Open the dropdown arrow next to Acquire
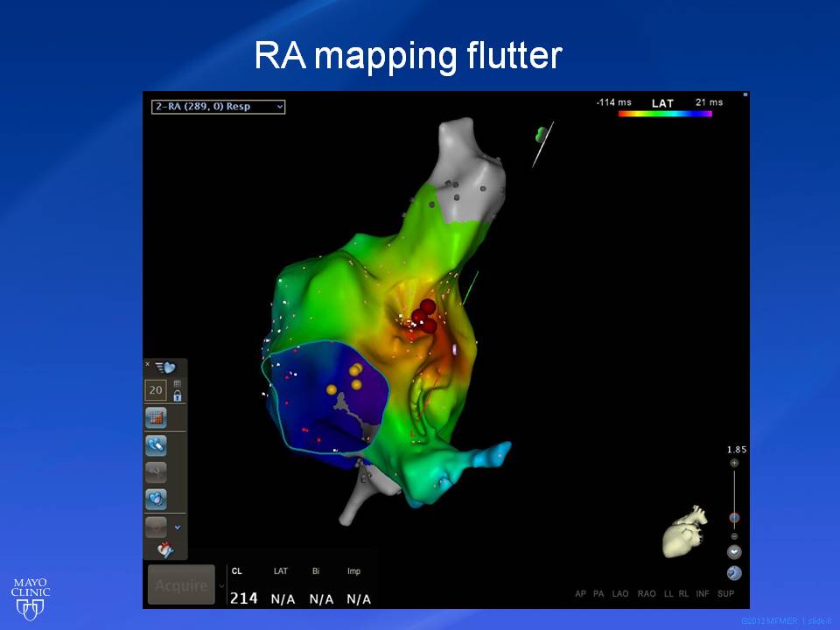Viewport: 840px width, 630px height. click(221, 585)
